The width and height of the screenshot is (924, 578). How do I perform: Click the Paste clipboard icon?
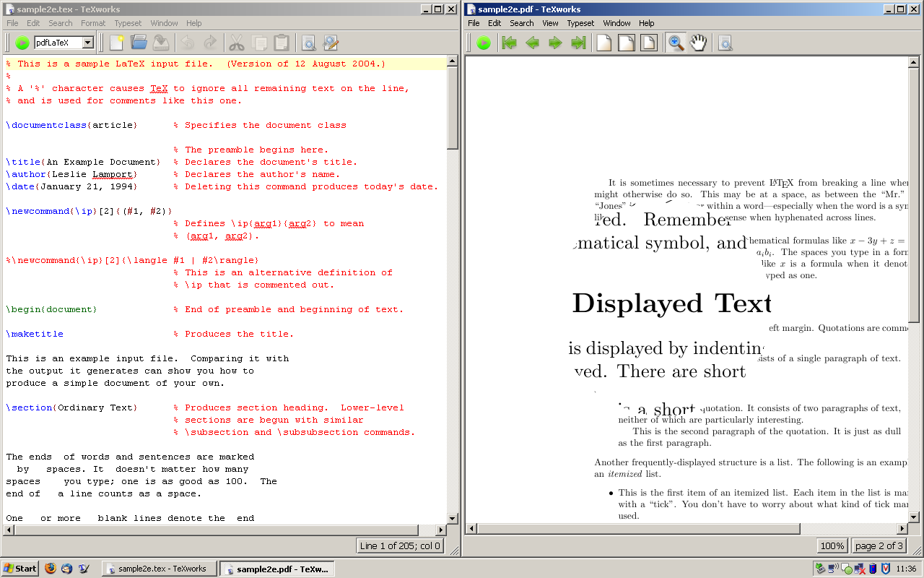point(282,43)
